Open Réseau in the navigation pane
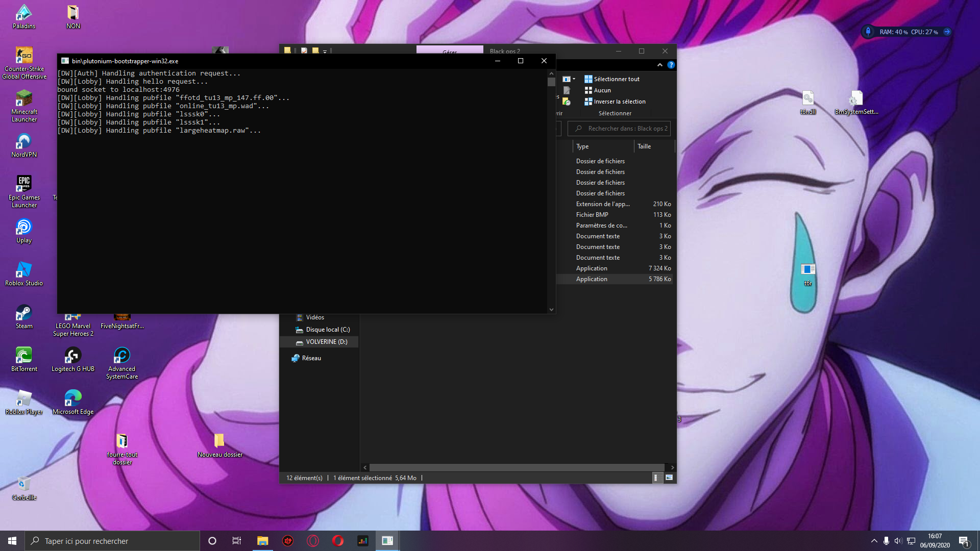Screen dimensions: 980x551 (x=311, y=358)
